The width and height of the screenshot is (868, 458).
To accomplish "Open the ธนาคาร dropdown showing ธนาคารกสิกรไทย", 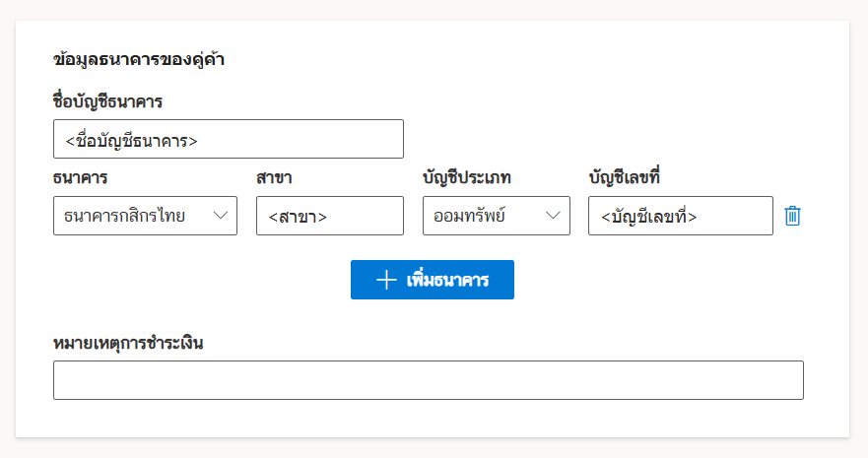I will [145, 216].
